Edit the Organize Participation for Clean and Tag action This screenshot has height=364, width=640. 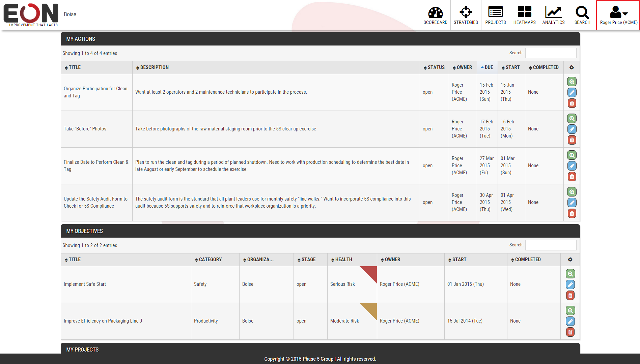[572, 92]
